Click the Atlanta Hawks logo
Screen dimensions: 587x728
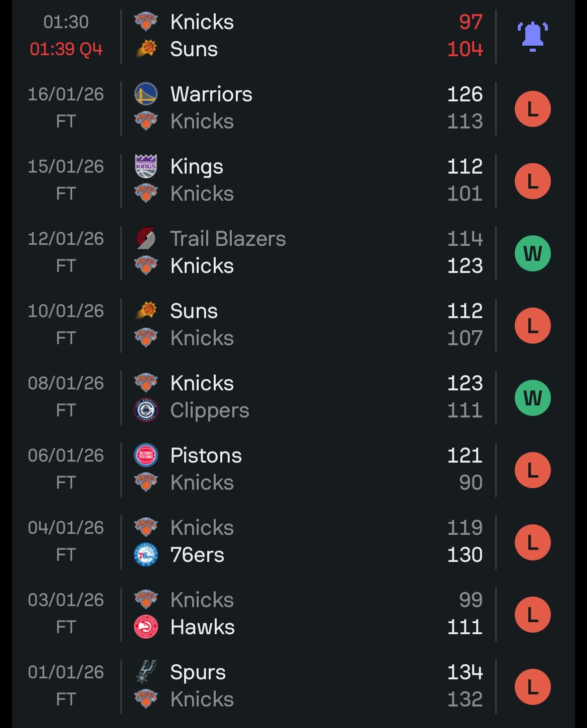(146, 627)
